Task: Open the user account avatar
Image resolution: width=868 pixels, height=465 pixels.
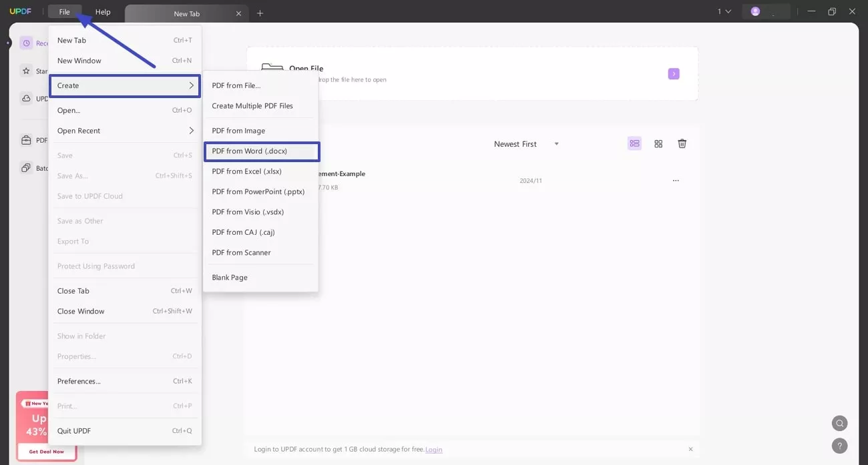Action: (755, 11)
